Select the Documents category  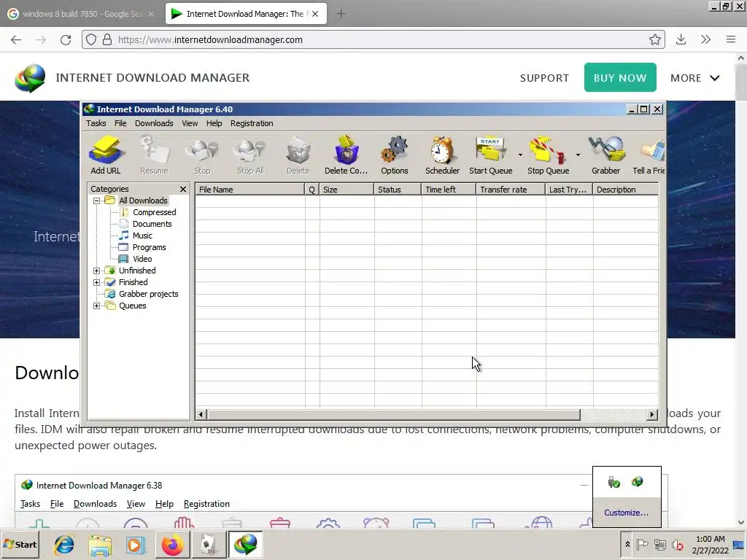coord(152,224)
